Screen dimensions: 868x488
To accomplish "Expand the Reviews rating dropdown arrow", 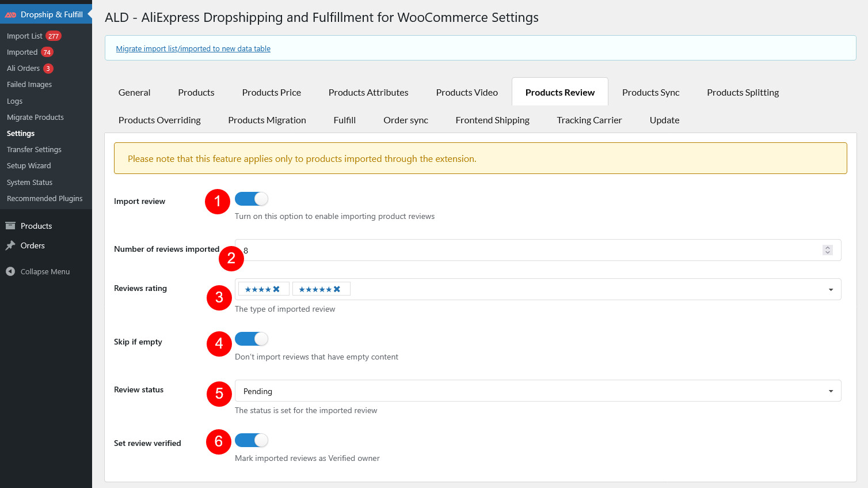I will tap(831, 289).
